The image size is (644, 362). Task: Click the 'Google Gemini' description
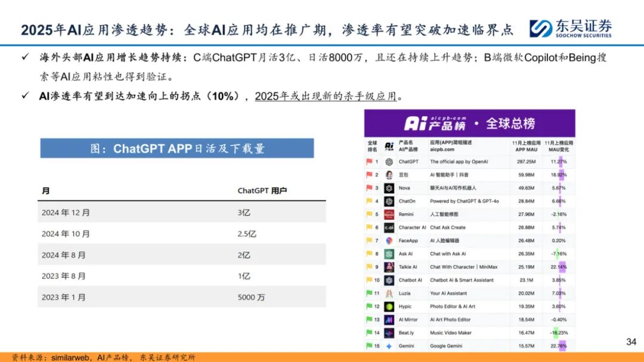[x=446, y=346]
